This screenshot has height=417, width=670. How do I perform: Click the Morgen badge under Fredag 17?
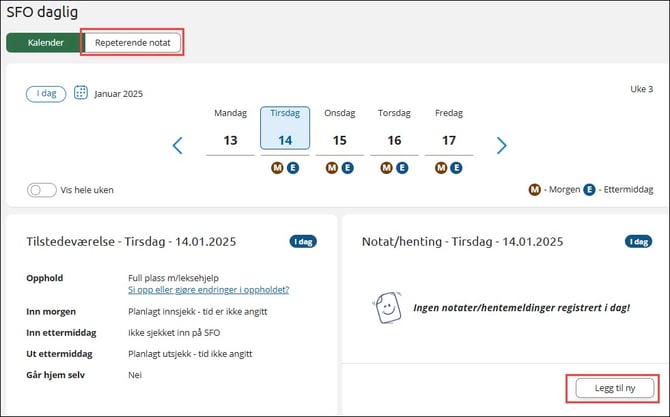[x=442, y=168]
